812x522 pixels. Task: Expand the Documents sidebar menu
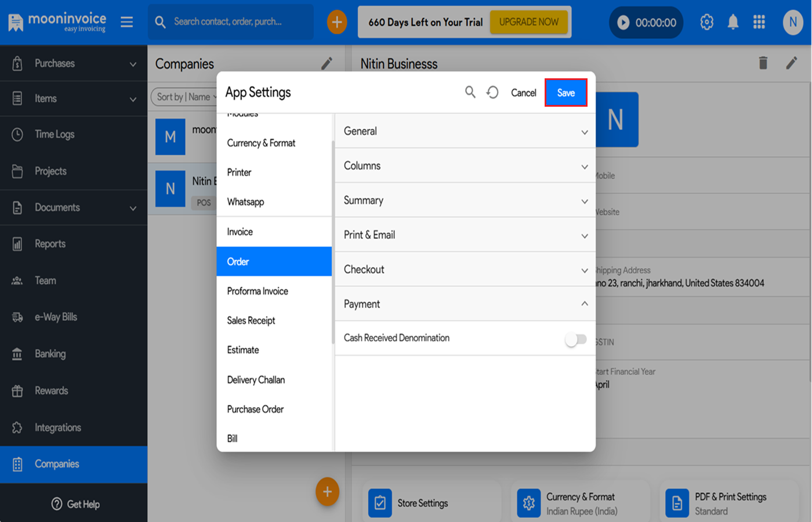(74, 208)
